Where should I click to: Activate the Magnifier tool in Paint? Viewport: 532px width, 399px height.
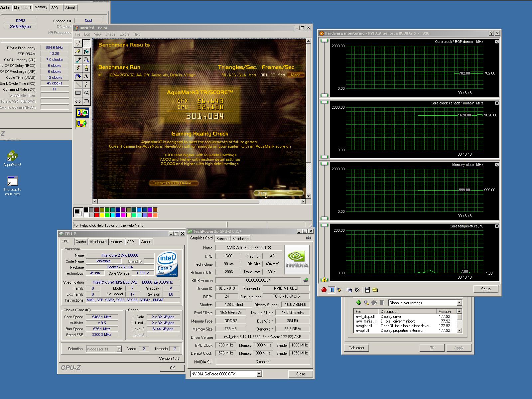pyautogui.click(x=86, y=60)
